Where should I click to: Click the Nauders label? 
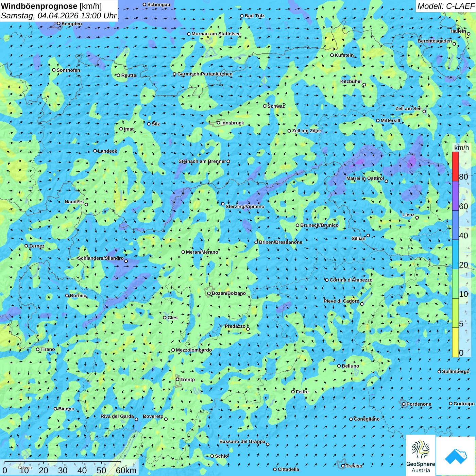[74, 202]
